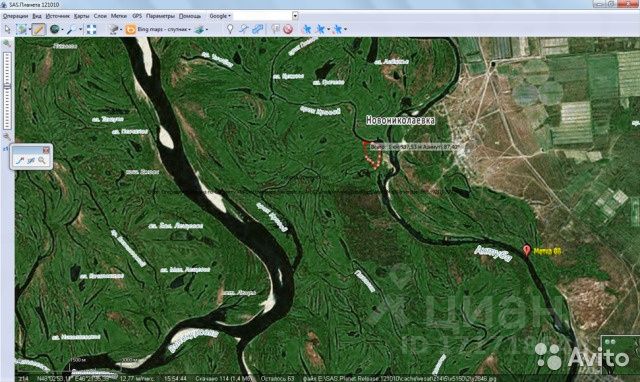The image size is (640, 382).
Task: Click the placemark manager flag icon
Action: click(x=276, y=29)
